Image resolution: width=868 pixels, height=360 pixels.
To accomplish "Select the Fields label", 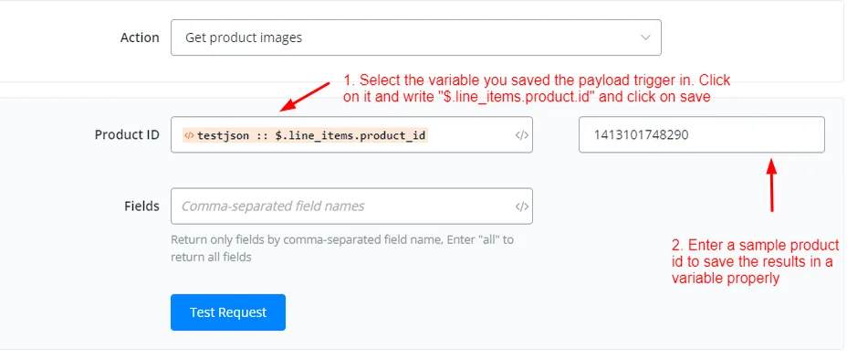I will [x=141, y=206].
